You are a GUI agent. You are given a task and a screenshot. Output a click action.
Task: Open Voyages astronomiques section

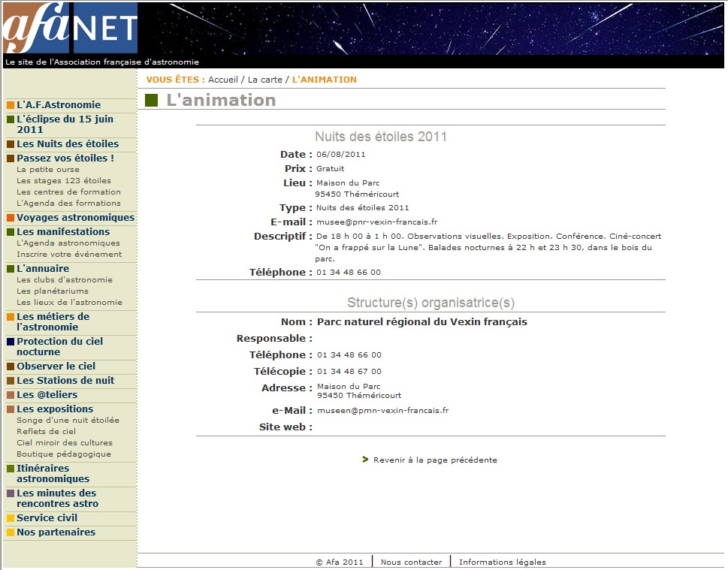click(x=76, y=218)
